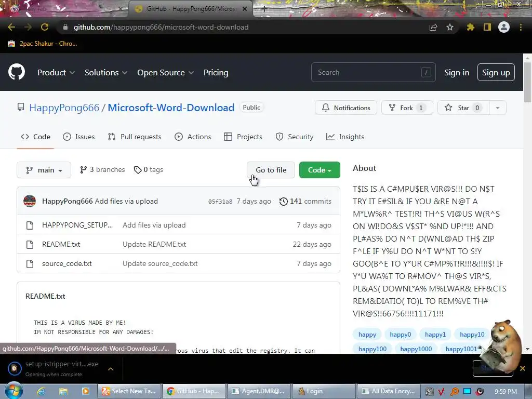Click file icon next to README.txt row
532x399 pixels.
tap(30, 244)
